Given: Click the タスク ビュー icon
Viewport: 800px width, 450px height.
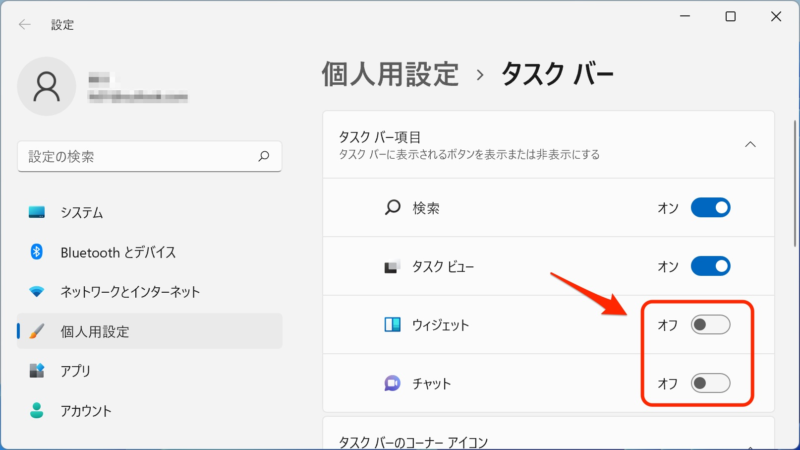Looking at the screenshot, I should tap(392, 266).
